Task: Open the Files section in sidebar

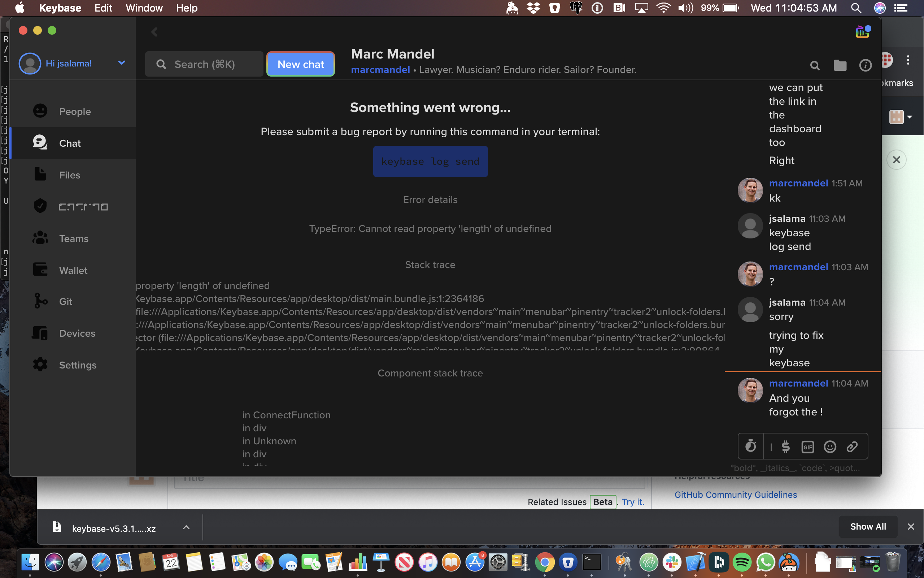Action: [x=73, y=175]
